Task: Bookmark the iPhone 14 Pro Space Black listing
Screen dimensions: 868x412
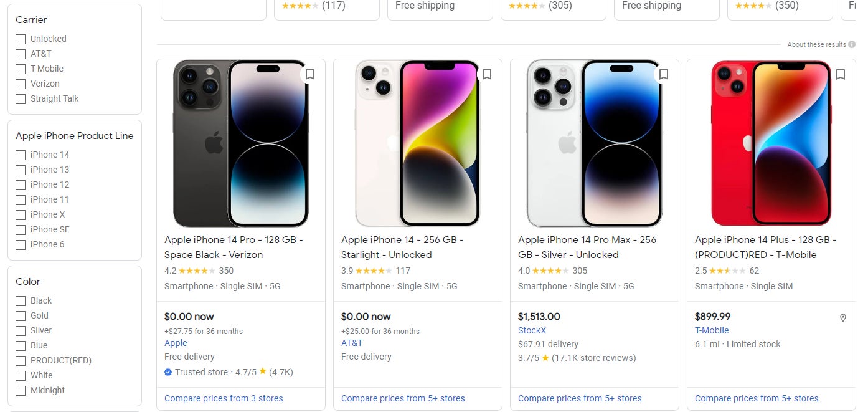Action: coord(309,74)
